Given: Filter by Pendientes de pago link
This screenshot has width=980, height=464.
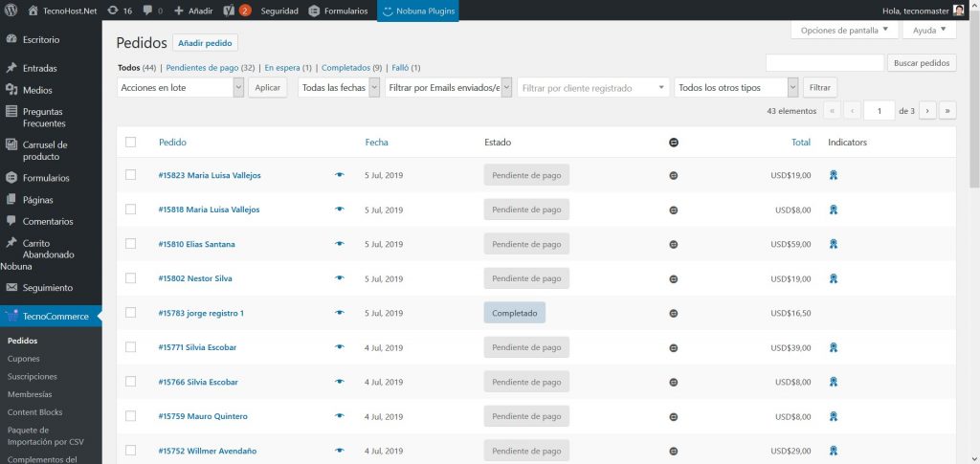Looking at the screenshot, I should tap(211, 68).
